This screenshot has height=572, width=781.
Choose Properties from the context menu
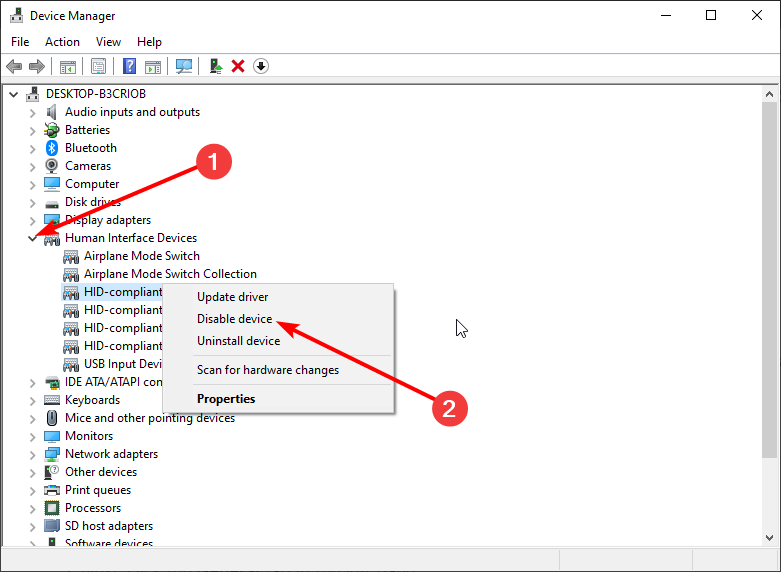coord(278,399)
